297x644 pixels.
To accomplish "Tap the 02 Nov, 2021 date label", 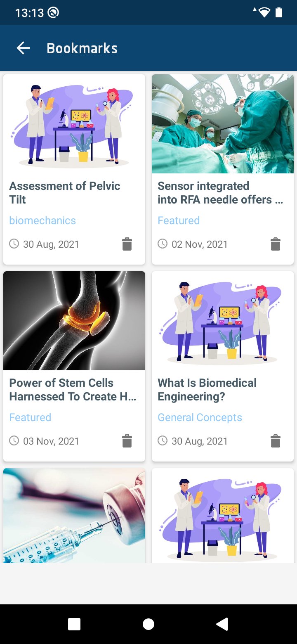I will 199,244.
